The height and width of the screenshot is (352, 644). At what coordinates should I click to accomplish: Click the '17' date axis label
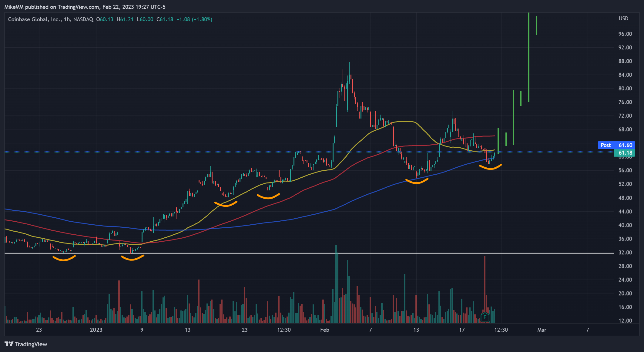pyautogui.click(x=462, y=330)
